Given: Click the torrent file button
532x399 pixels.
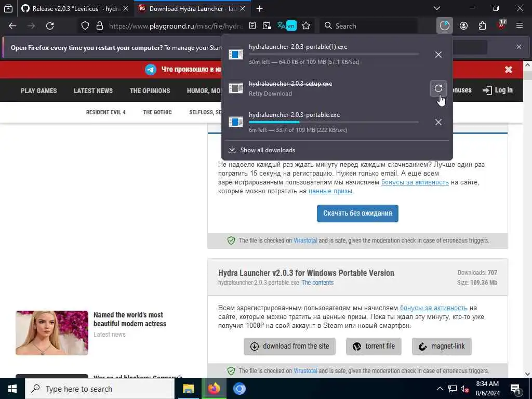Looking at the screenshot, I should point(374,347).
